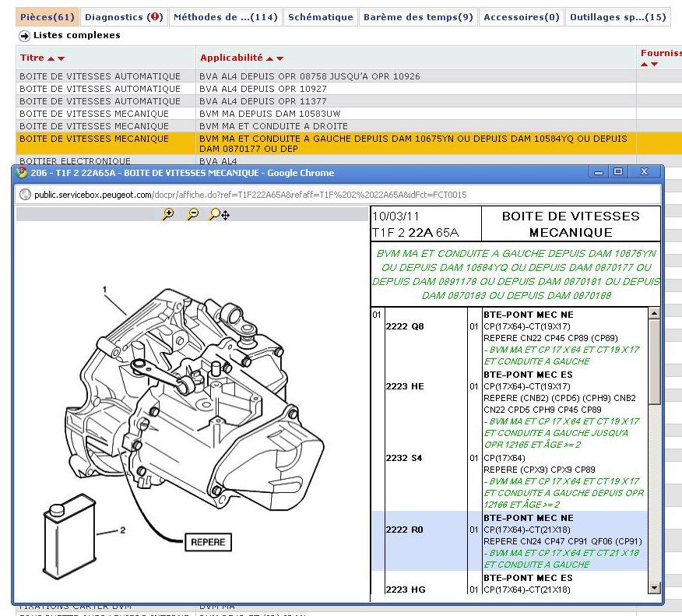Viewport: 682px width, 616px height.
Task: Click the popup address bar URL
Action: tap(251, 195)
